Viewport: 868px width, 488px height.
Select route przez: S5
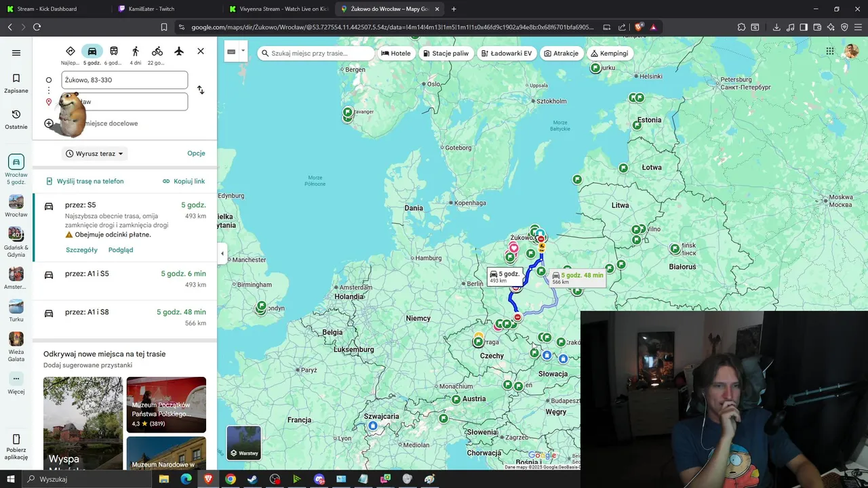click(x=125, y=228)
